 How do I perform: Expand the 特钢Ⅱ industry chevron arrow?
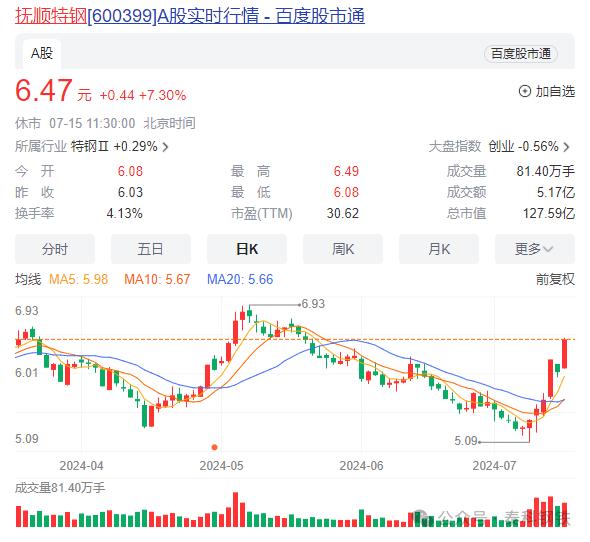[x=165, y=147]
